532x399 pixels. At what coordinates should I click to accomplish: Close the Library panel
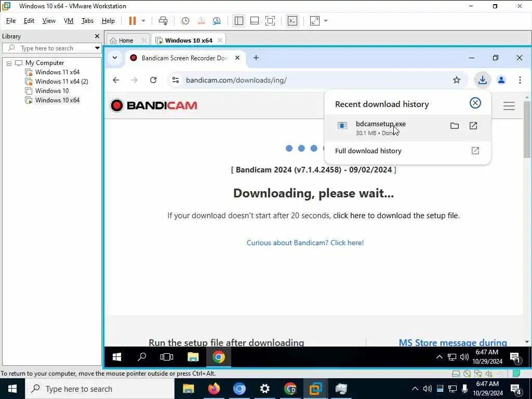(x=97, y=36)
